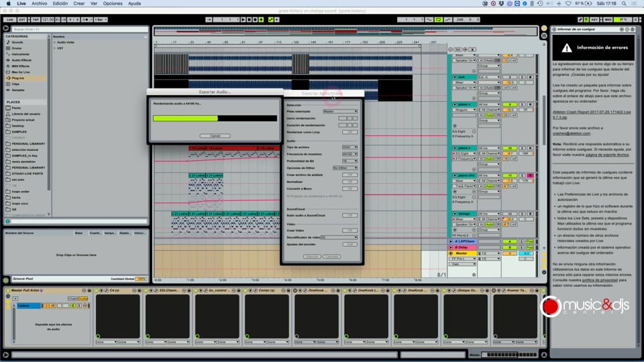Open the crash report zip link
The image size is (644, 362).
592,114
